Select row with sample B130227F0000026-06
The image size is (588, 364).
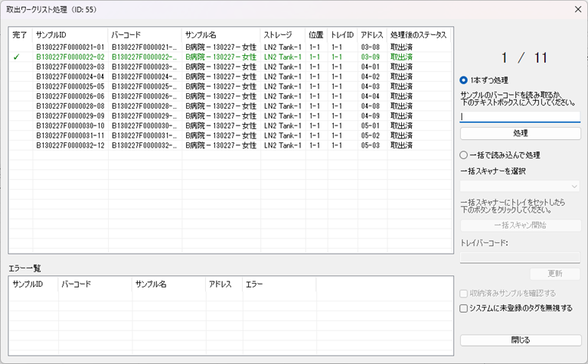[x=70, y=96]
